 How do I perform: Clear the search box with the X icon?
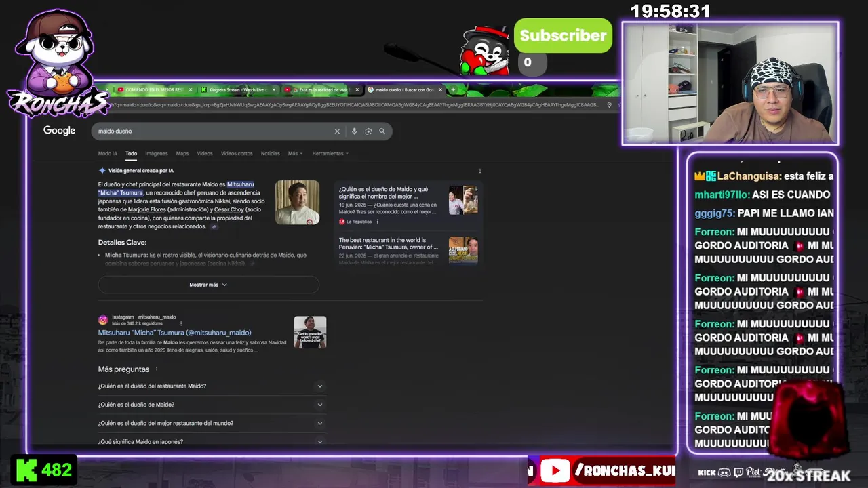coord(337,131)
